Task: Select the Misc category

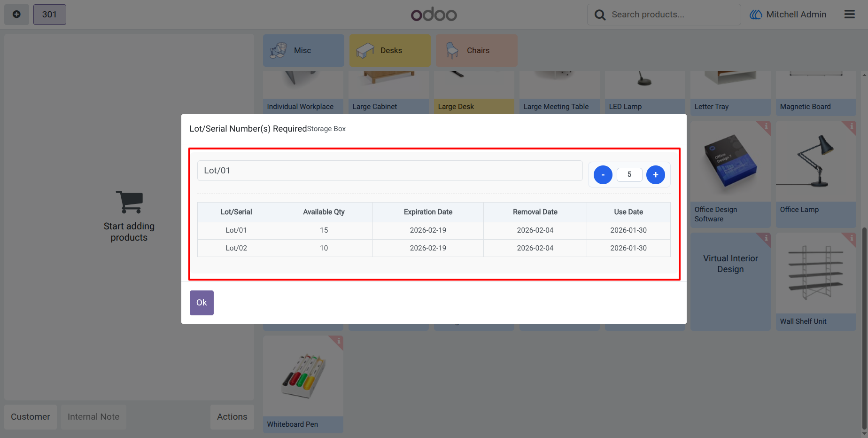Action: (x=303, y=50)
